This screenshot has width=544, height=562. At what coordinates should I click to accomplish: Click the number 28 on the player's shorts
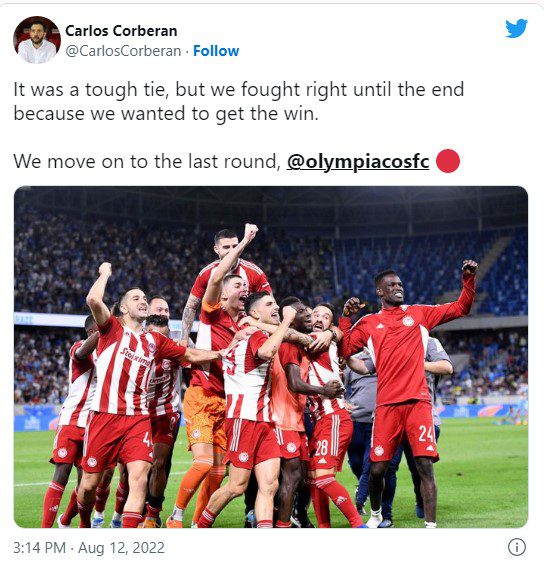tap(321, 448)
